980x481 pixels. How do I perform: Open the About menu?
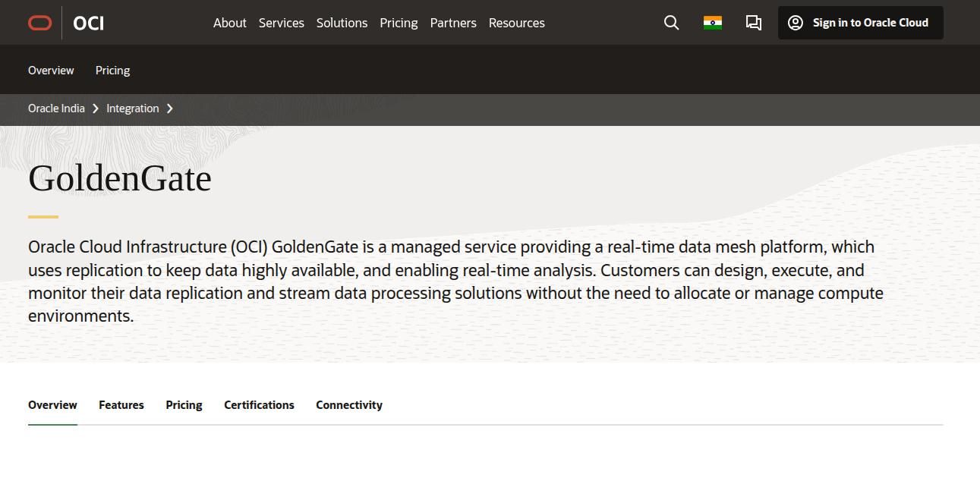click(x=230, y=23)
